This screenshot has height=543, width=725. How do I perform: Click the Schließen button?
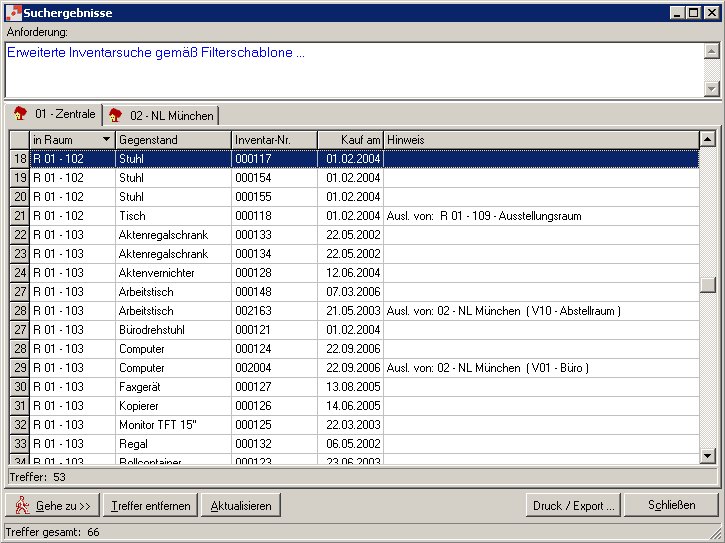point(671,505)
